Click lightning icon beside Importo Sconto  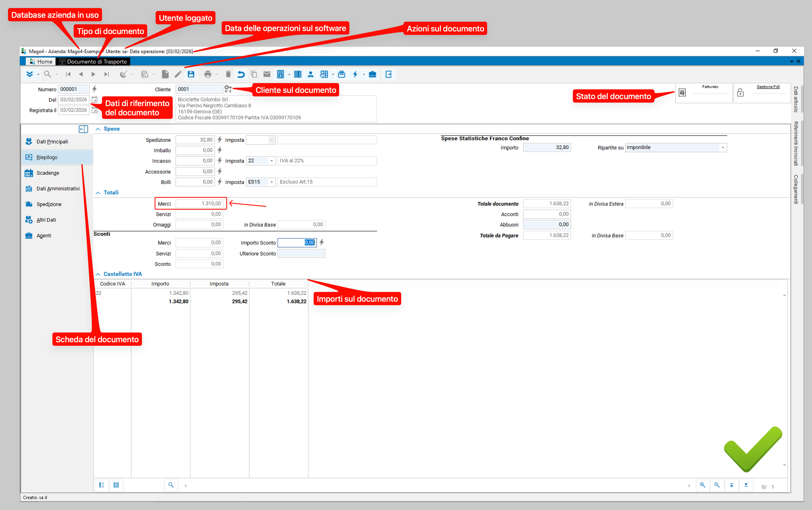(322, 242)
